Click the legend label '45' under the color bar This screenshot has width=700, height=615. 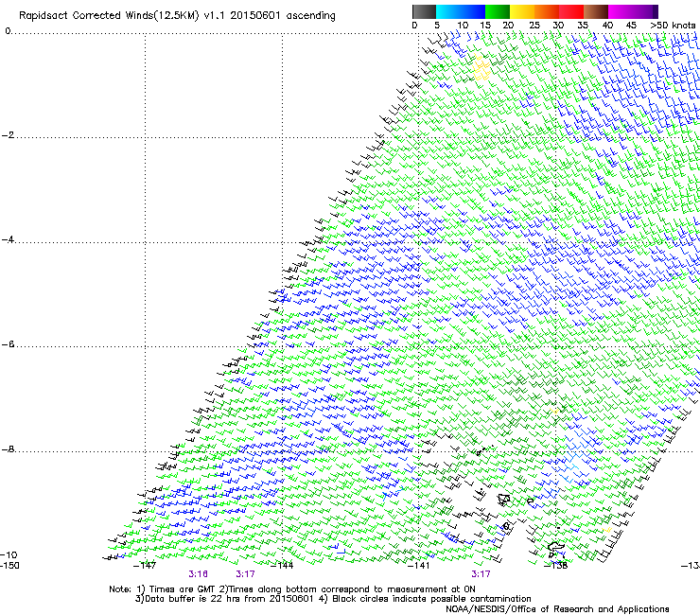tap(631, 26)
